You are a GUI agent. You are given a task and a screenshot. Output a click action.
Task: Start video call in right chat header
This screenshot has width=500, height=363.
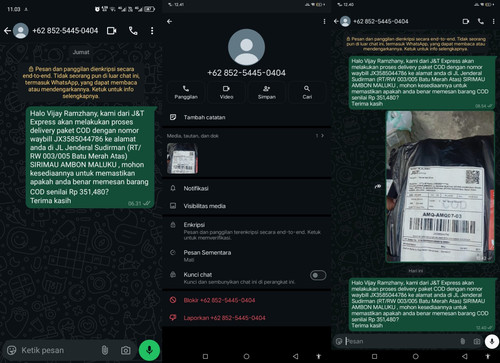click(x=466, y=21)
